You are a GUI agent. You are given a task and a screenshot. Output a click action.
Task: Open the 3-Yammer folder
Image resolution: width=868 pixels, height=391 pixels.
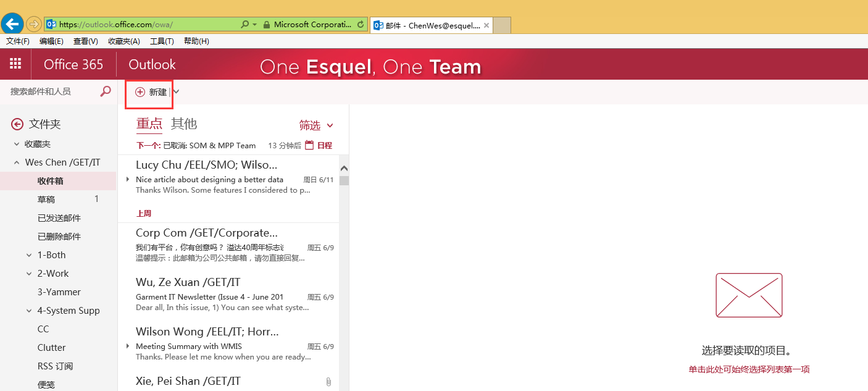point(58,292)
